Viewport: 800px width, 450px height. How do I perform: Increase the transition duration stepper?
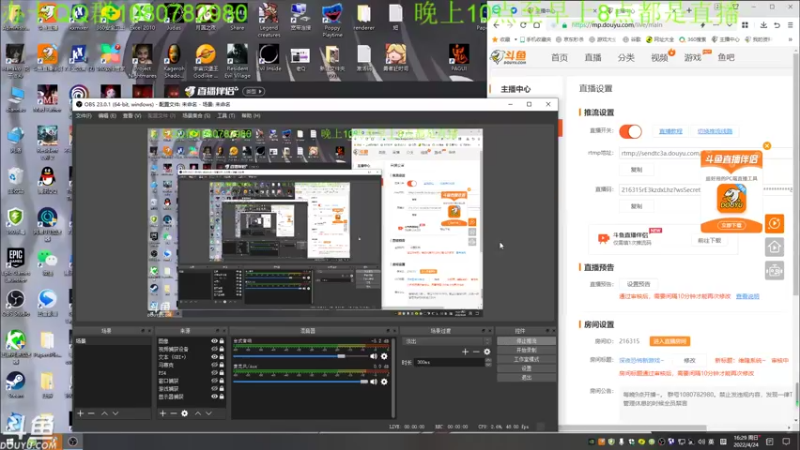pos(488,360)
